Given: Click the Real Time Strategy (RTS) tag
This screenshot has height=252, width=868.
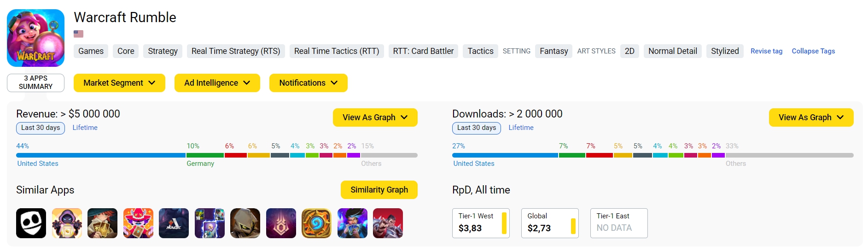Looking at the screenshot, I should coord(236,51).
